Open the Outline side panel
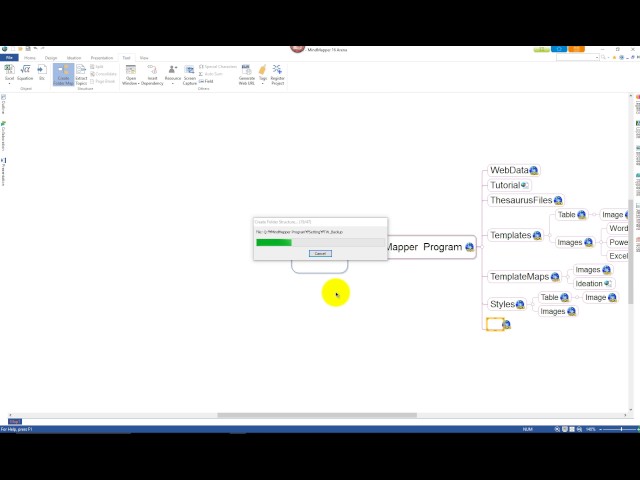Image resolution: width=640 pixels, height=480 pixels. (3, 104)
